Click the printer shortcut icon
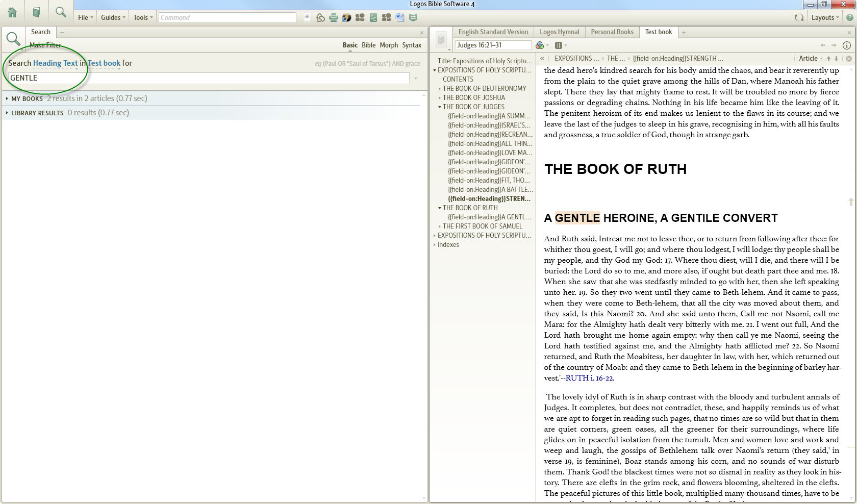 pos(334,17)
